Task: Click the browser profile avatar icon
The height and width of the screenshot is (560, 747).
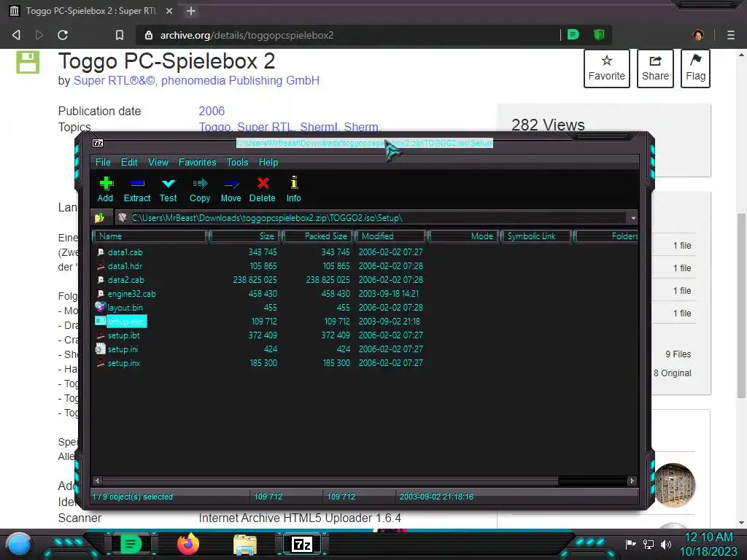Action: [x=698, y=35]
